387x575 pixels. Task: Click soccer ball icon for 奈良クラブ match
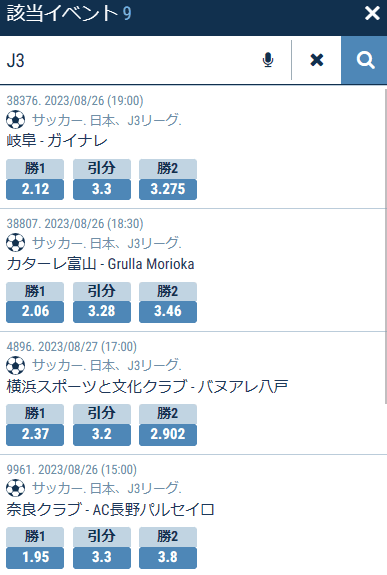16,488
